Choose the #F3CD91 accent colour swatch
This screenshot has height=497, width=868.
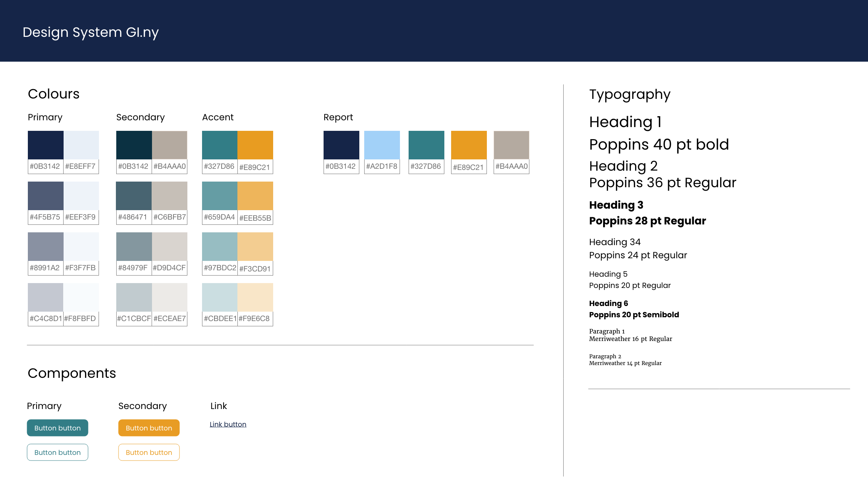click(255, 247)
